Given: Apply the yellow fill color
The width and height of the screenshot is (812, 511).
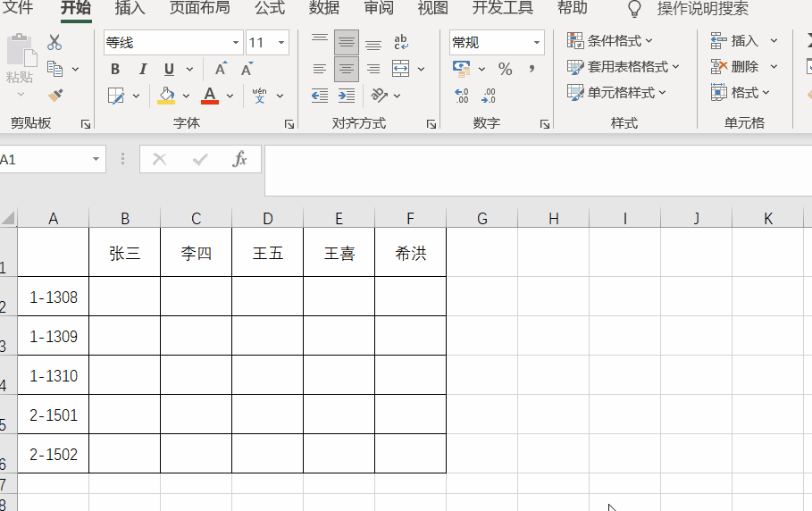Looking at the screenshot, I should click(x=166, y=96).
